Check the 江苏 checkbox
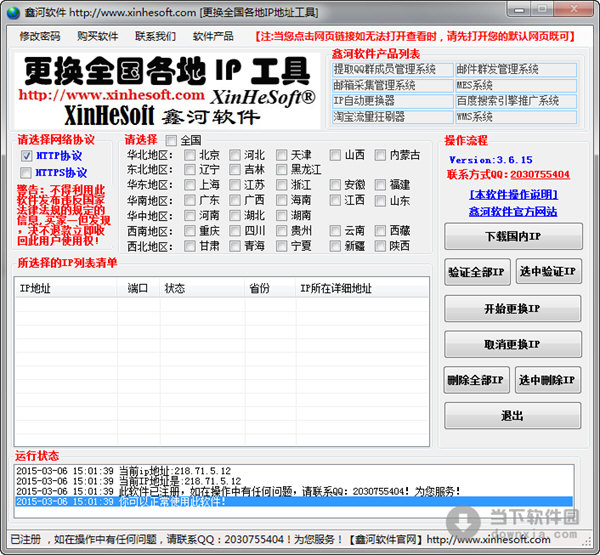The image size is (600, 555). 235,185
